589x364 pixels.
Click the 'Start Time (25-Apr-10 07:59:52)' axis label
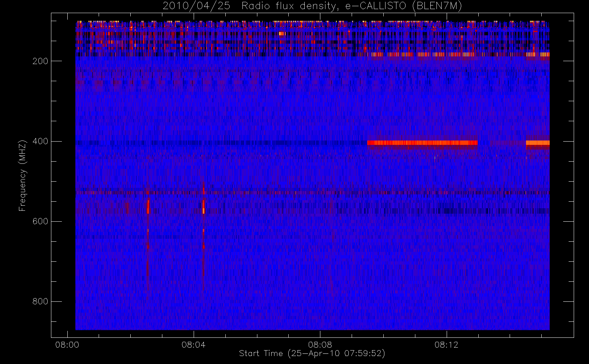click(x=312, y=353)
